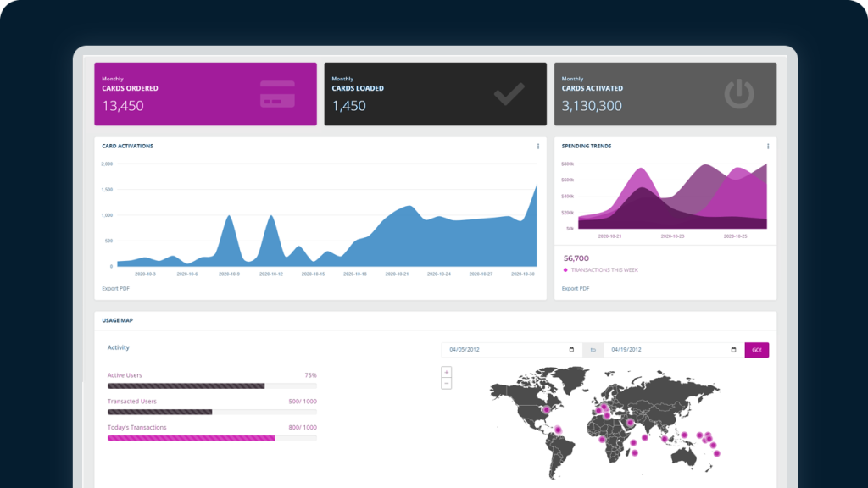Zoom out on the usage map
The width and height of the screenshot is (868, 488).
(447, 384)
